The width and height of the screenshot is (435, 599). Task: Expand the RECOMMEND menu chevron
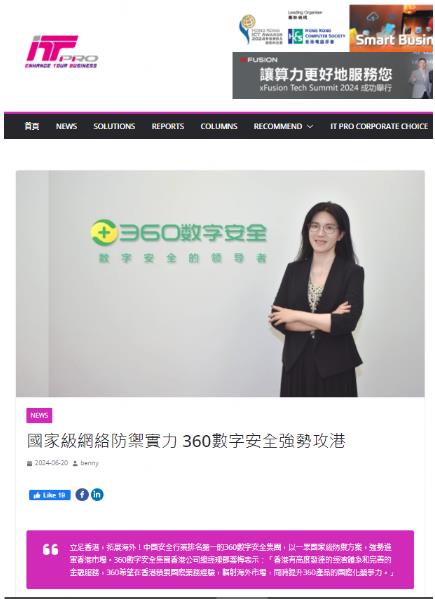point(310,126)
